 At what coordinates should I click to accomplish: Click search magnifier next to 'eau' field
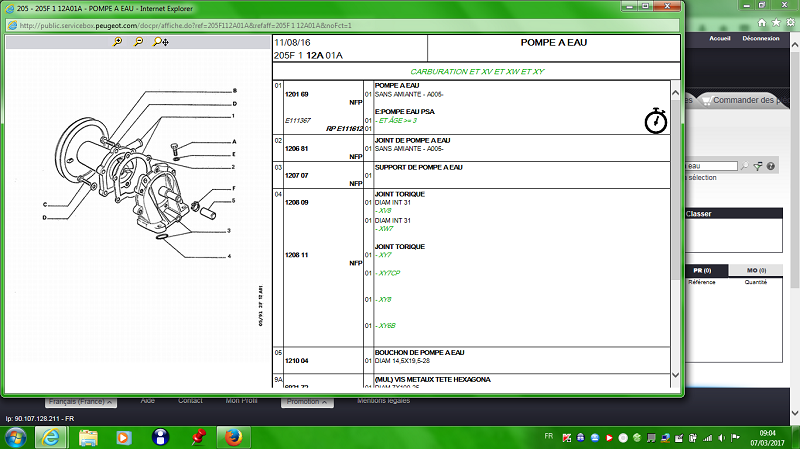click(744, 166)
